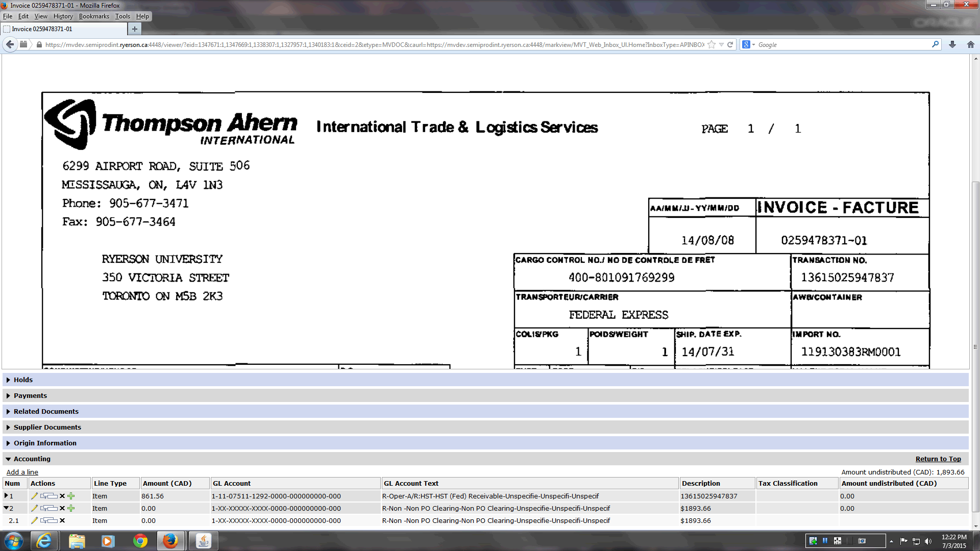Open the Bookmarks menu

94,16
